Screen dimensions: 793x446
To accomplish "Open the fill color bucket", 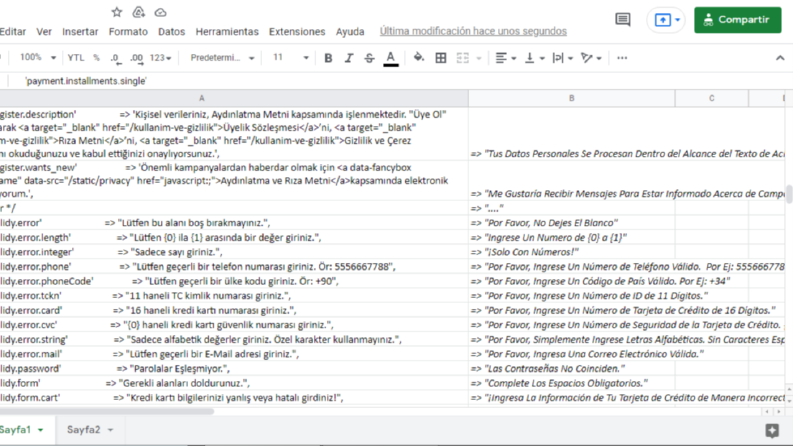I will 419,58.
